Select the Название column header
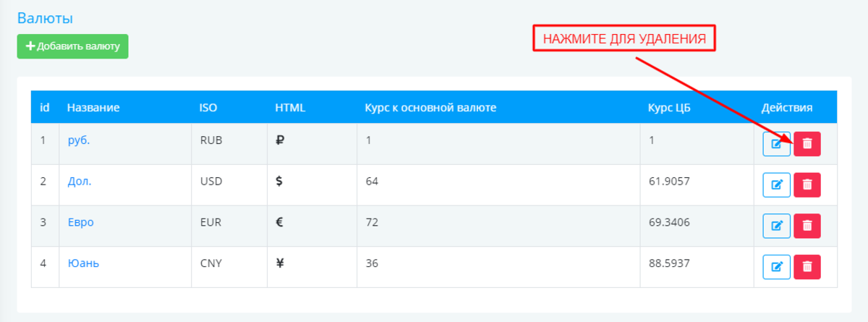 pyautogui.click(x=93, y=108)
